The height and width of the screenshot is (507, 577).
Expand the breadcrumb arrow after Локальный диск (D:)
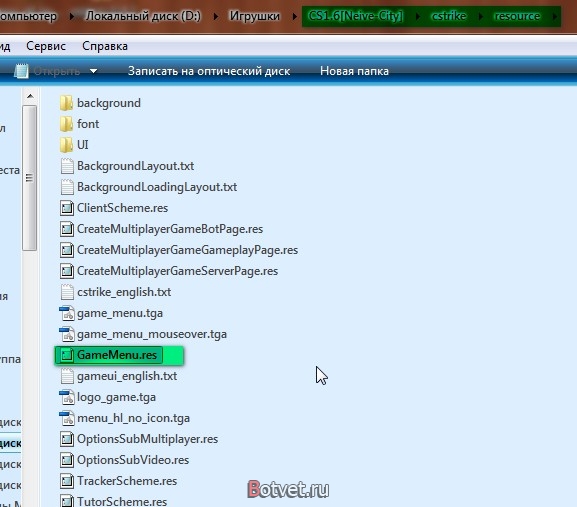[215, 17]
